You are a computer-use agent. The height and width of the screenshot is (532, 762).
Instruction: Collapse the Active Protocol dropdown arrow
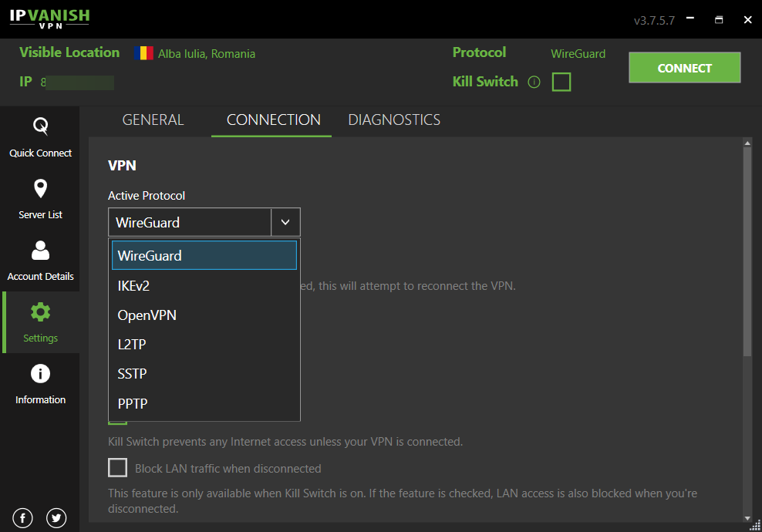(x=285, y=222)
